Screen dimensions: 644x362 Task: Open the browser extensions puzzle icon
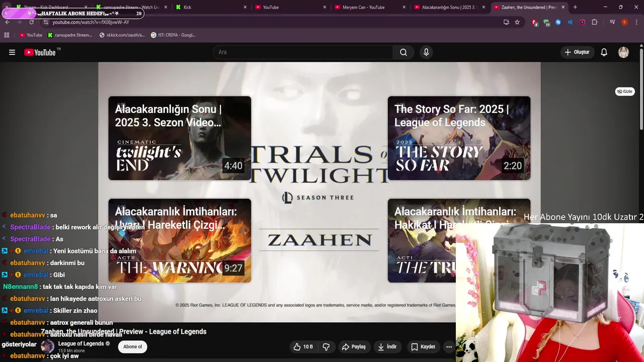click(595, 22)
